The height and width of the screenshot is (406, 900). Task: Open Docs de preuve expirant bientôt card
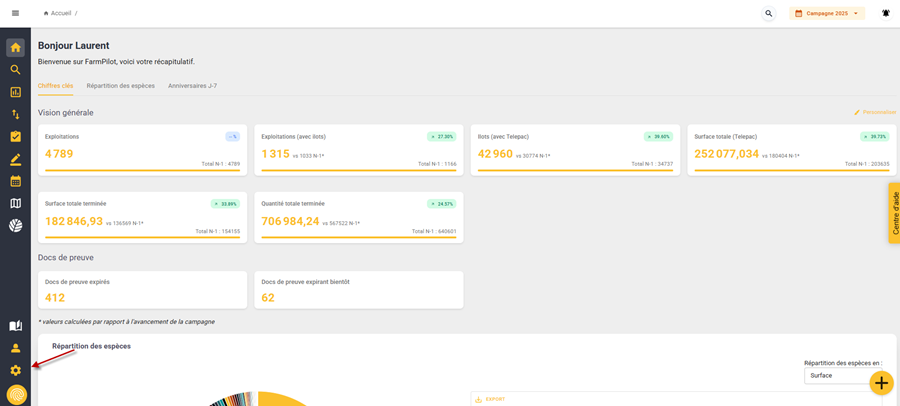coord(359,290)
